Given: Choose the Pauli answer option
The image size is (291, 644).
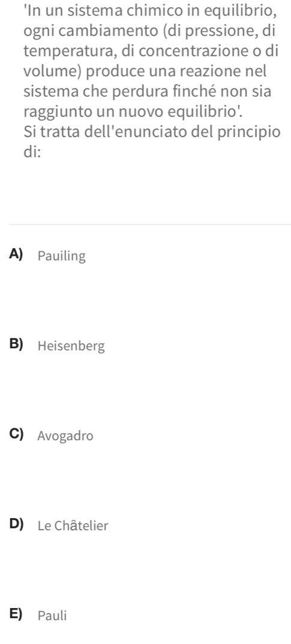Looking at the screenshot, I should click(52, 615).
